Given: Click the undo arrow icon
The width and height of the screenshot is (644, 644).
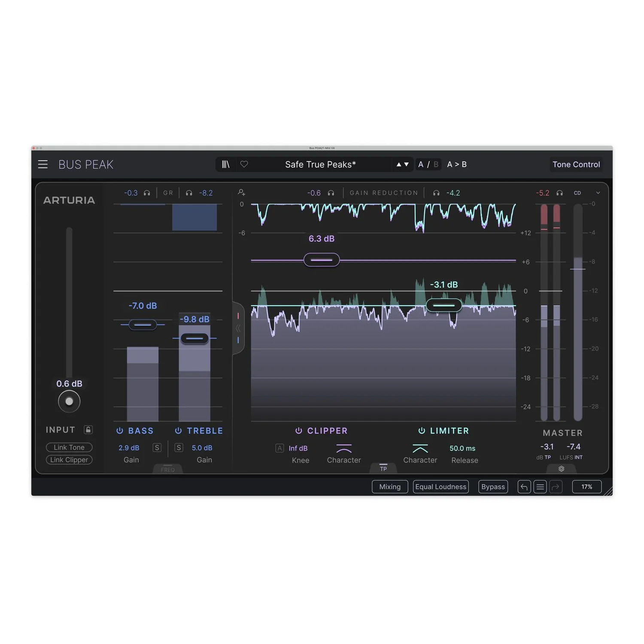Looking at the screenshot, I should [x=524, y=487].
